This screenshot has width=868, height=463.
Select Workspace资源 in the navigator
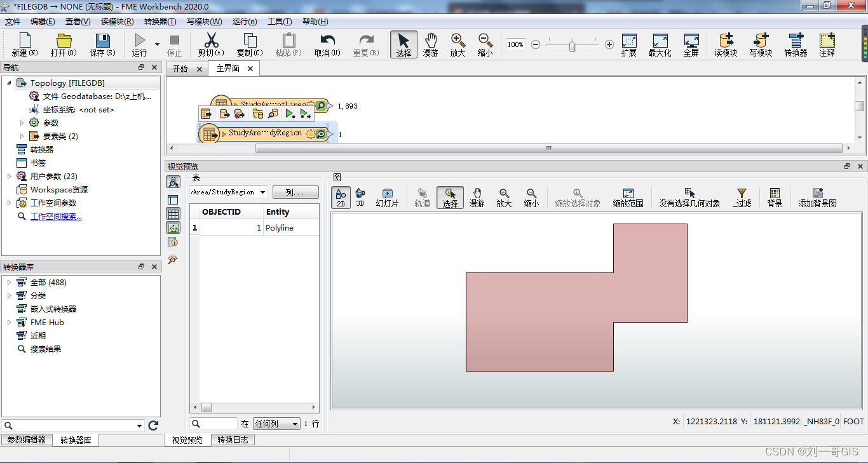[x=59, y=190]
